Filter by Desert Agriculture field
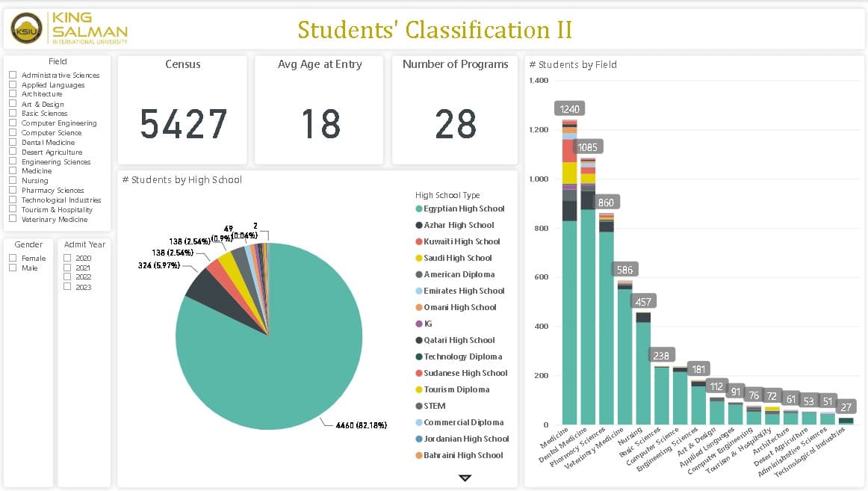This screenshot has width=868, height=491. (13, 151)
